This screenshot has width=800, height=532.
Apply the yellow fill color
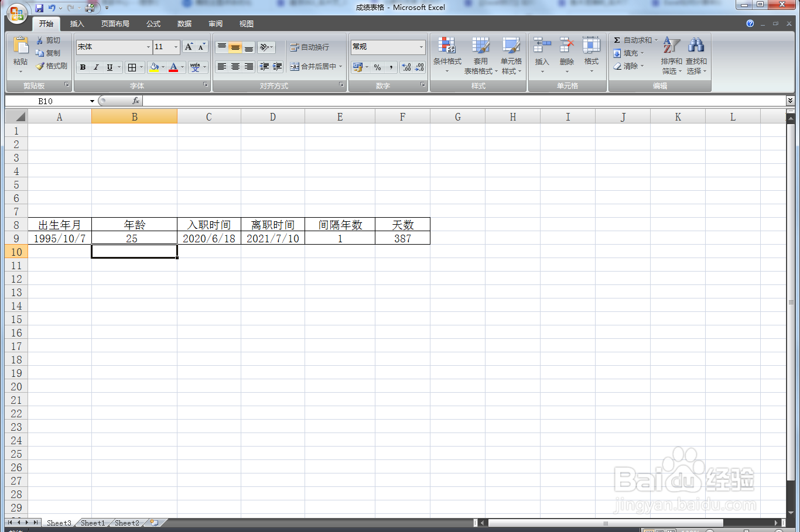point(154,67)
